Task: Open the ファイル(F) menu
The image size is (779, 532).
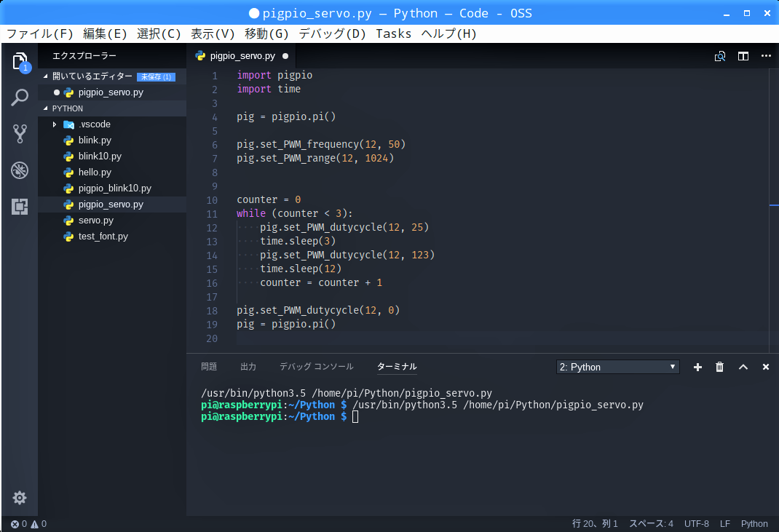Action: click(x=40, y=33)
